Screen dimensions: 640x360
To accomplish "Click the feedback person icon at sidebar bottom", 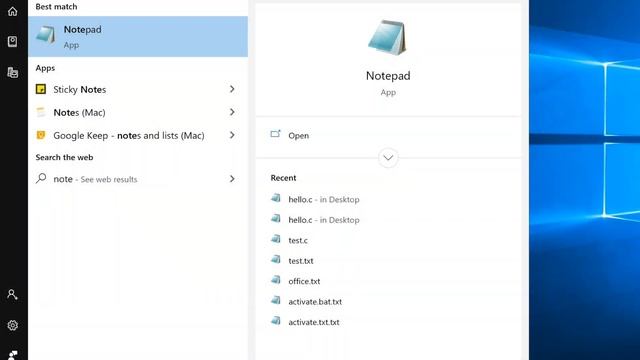I will click(x=13, y=355).
